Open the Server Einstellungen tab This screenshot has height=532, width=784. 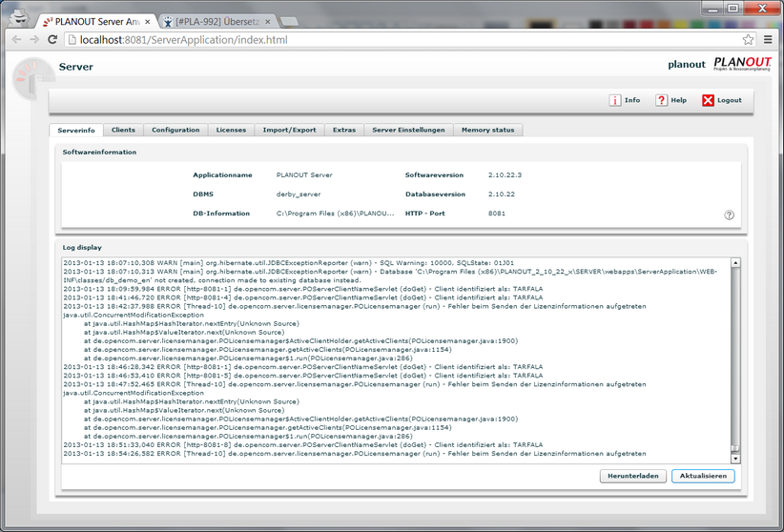pyautogui.click(x=408, y=130)
